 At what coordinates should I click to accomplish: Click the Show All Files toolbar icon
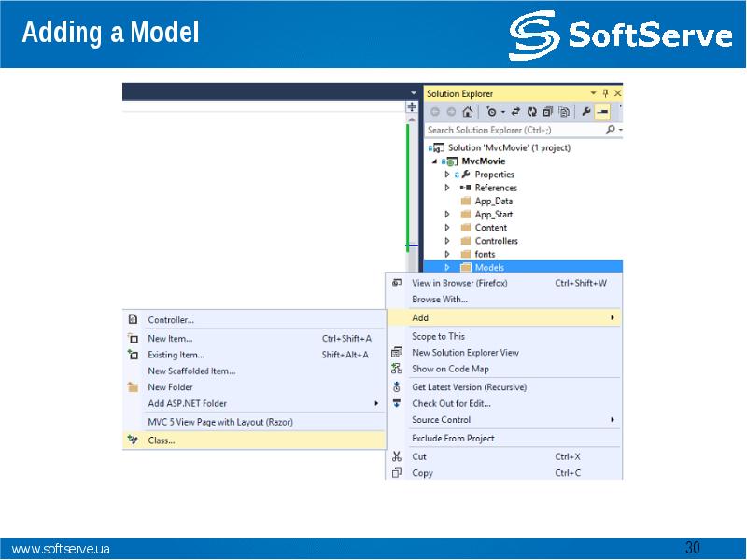(x=564, y=112)
